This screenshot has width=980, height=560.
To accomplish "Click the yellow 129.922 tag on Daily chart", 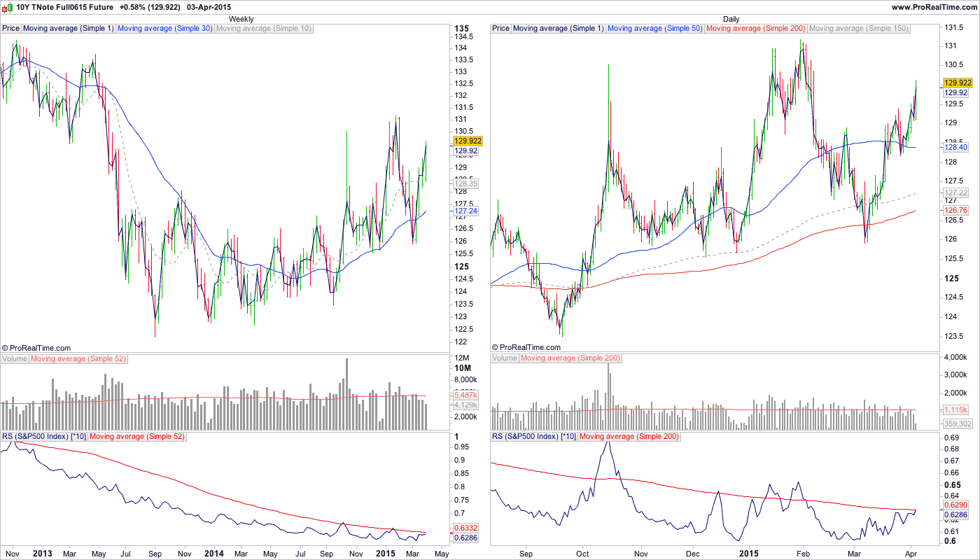I will tap(958, 83).
